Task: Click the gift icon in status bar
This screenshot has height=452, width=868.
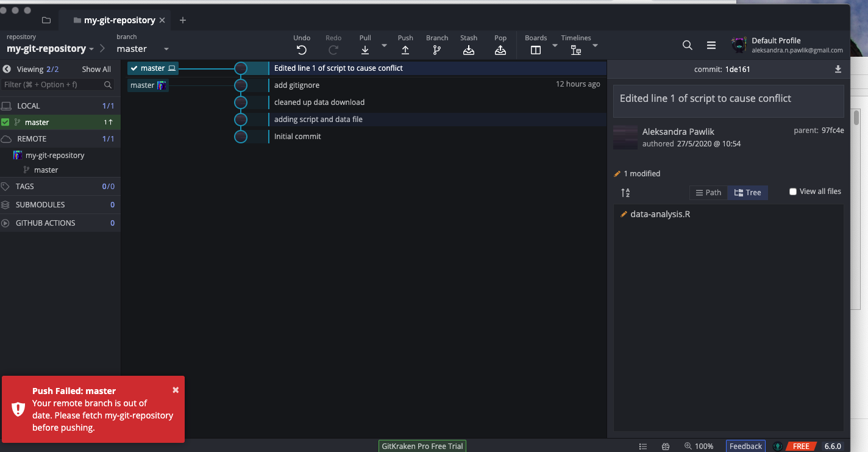Action: tap(666, 447)
